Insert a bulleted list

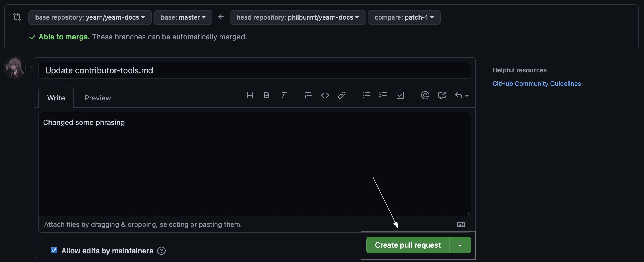(x=367, y=96)
